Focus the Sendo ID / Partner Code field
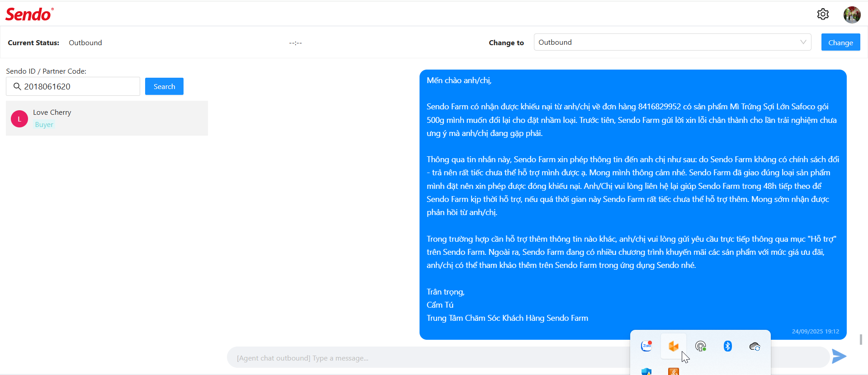868x375 pixels. [73, 86]
